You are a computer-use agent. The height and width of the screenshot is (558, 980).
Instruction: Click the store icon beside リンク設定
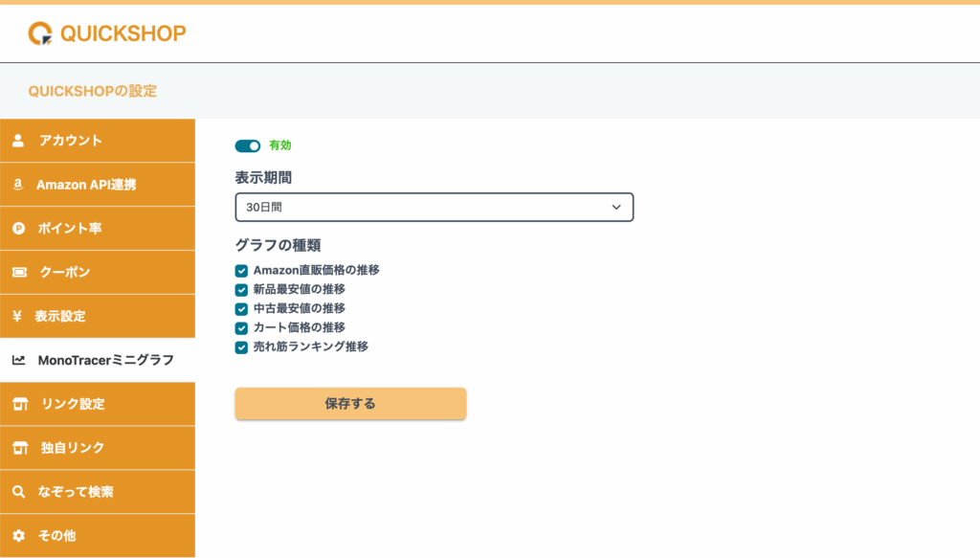tap(20, 404)
